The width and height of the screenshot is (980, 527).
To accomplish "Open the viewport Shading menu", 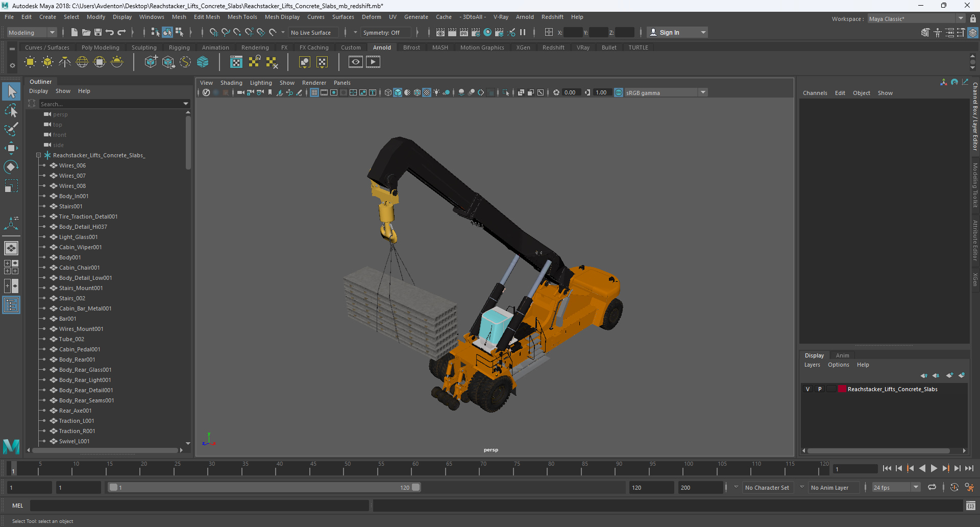I will [x=231, y=83].
